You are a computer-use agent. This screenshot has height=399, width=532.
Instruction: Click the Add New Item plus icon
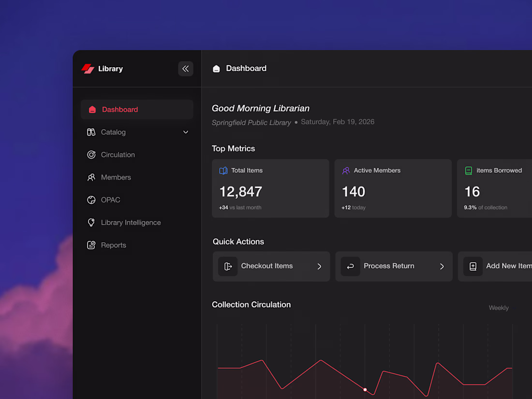473,266
